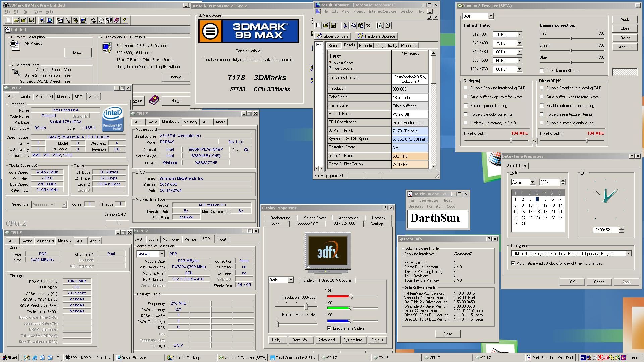Click the open folder icon in 3DMark toolbar

[x=16, y=20]
